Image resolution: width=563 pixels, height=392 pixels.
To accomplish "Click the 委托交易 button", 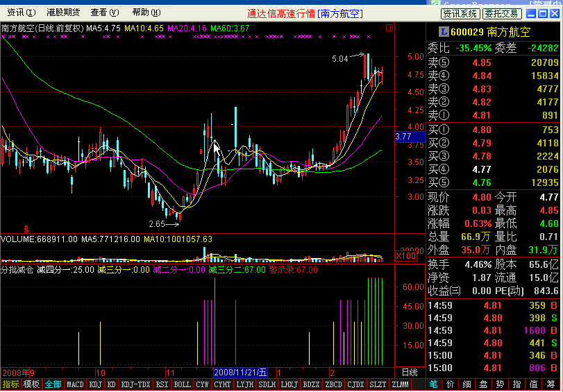I will coord(502,14).
